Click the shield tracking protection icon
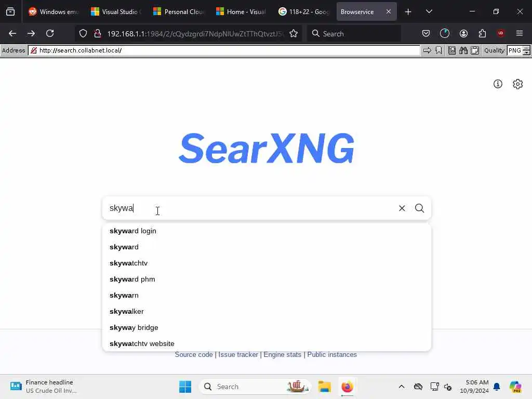This screenshot has width=532, height=399. (x=83, y=33)
